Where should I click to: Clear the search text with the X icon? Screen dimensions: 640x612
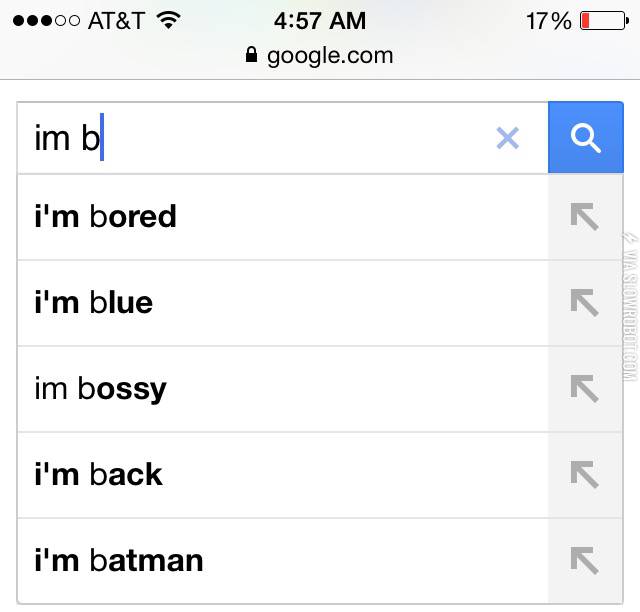tap(508, 138)
